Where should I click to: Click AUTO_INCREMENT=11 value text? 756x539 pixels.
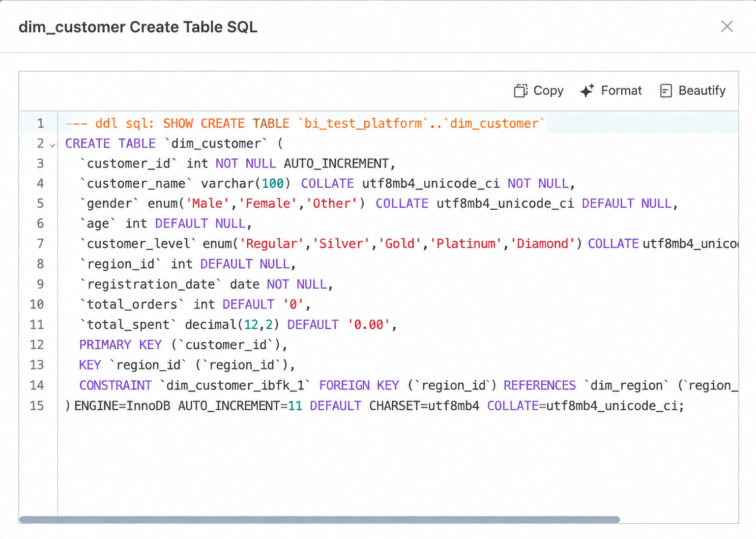[x=240, y=406]
